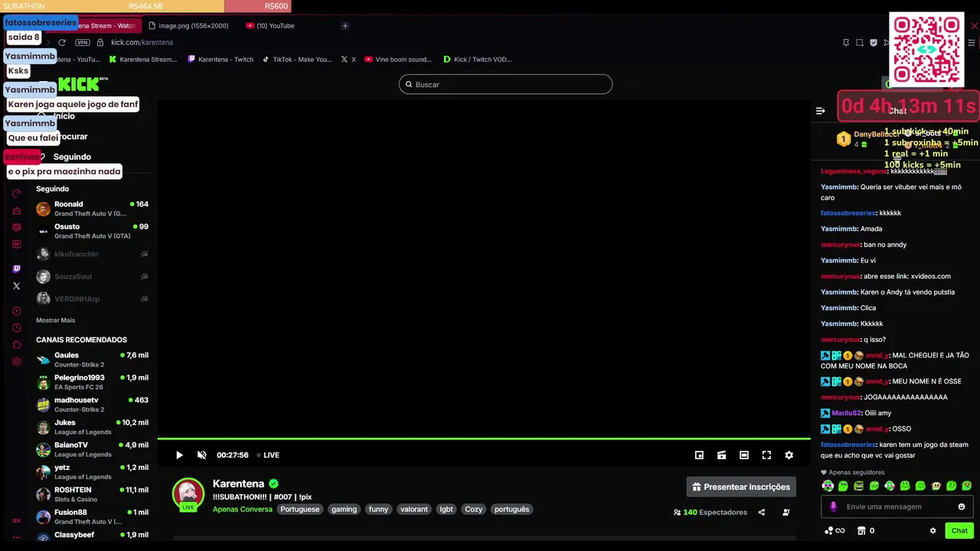
Task: Insert the first quick emote
Action: point(828,486)
